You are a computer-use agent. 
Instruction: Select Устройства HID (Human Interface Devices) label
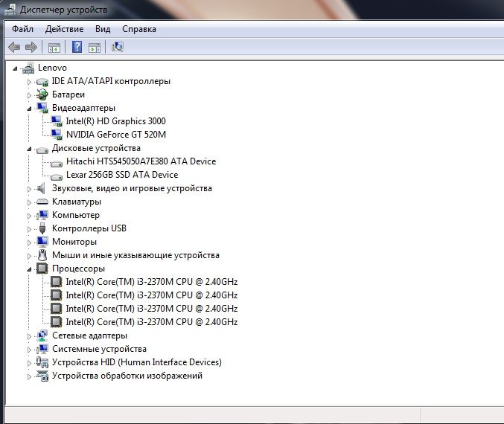click(x=137, y=362)
